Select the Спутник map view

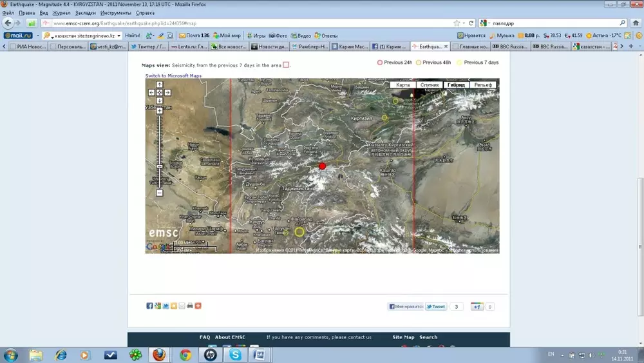(430, 85)
